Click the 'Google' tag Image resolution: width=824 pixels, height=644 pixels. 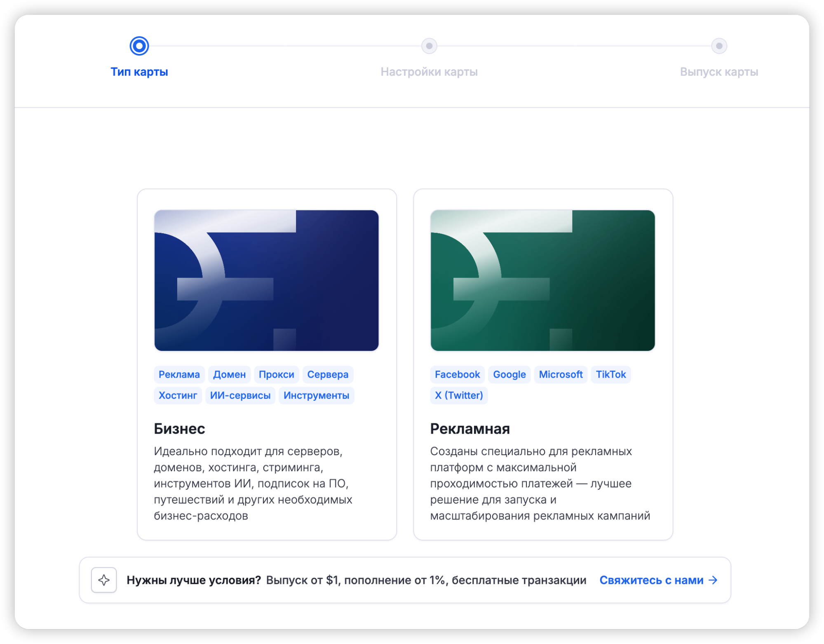(x=509, y=374)
